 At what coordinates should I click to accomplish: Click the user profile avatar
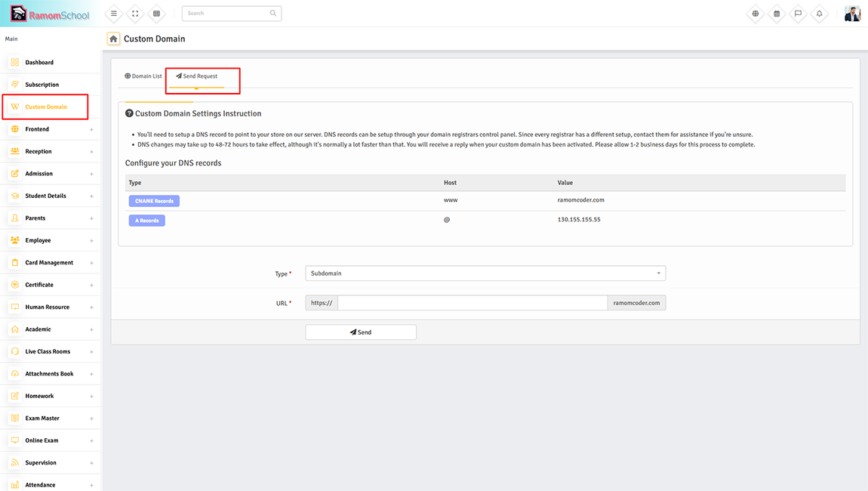pyautogui.click(x=851, y=14)
